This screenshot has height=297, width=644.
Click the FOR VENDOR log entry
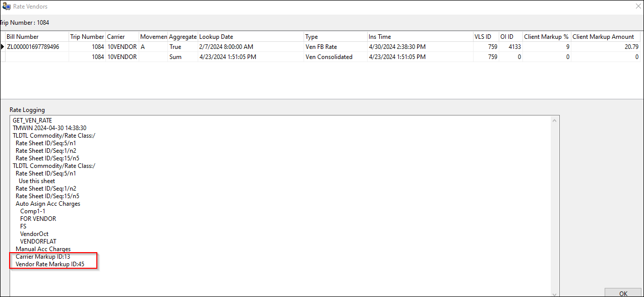[x=38, y=219]
